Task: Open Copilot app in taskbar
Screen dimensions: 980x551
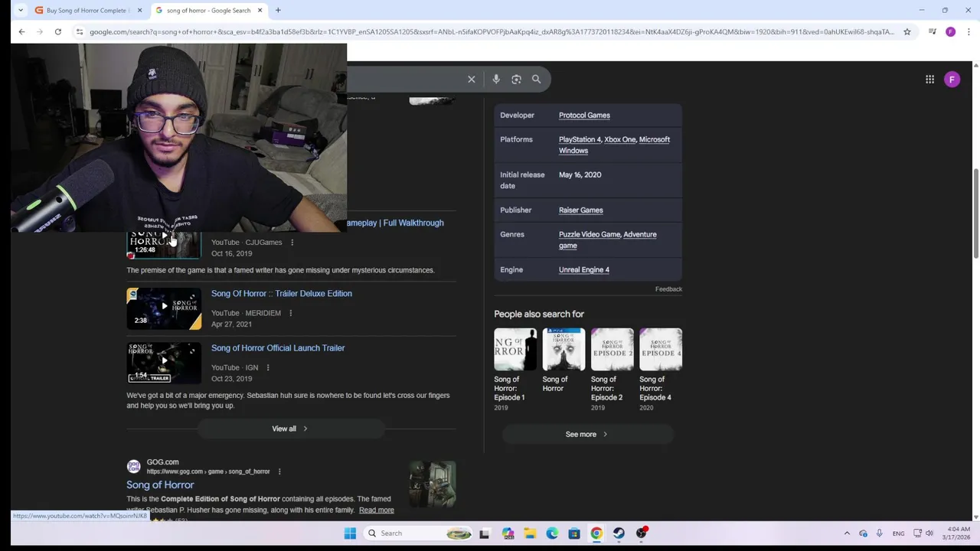Action: [x=508, y=533]
